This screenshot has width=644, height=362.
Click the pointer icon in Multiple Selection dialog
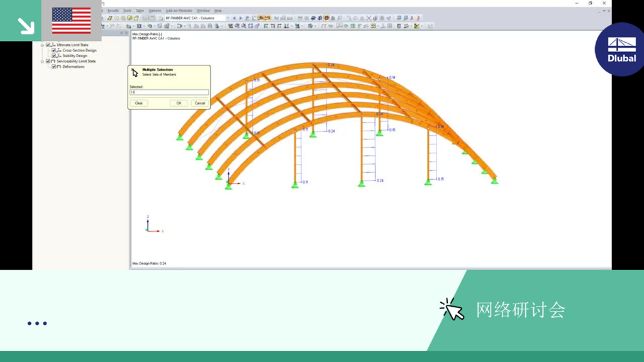click(x=135, y=73)
